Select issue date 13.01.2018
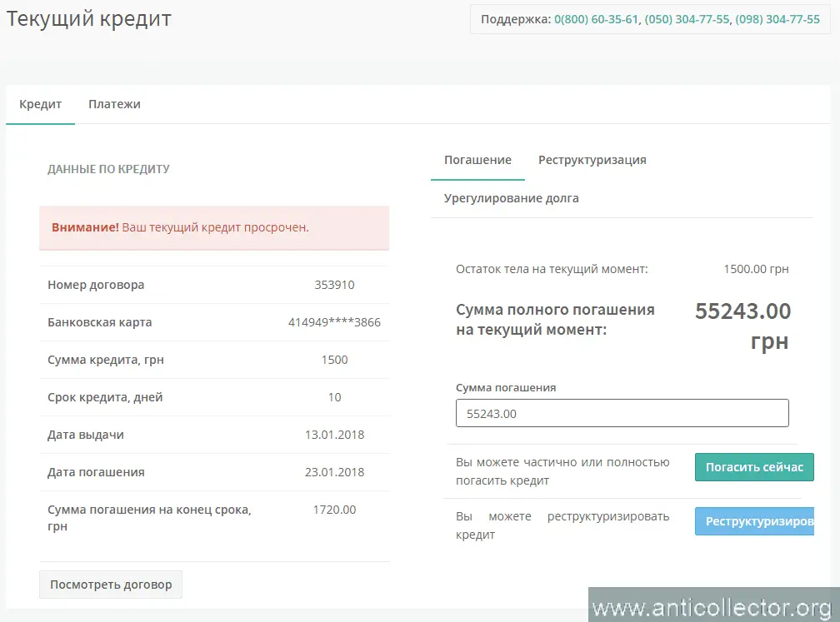 pyautogui.click(x=334, y=435)
